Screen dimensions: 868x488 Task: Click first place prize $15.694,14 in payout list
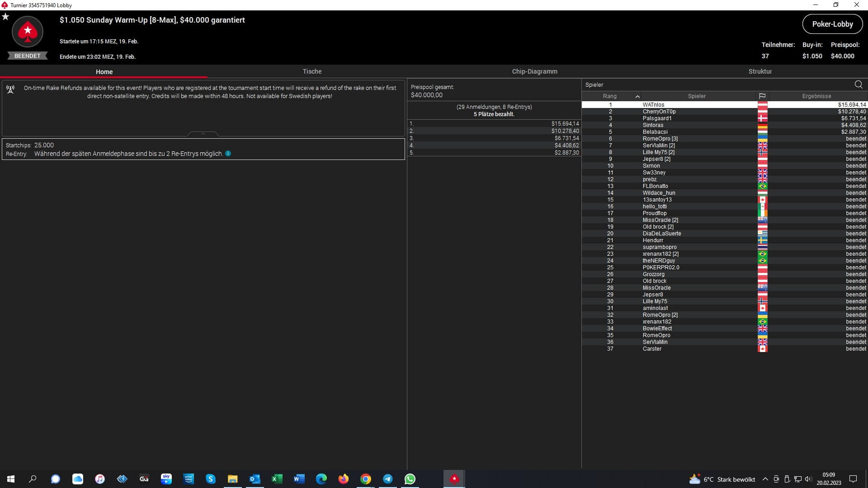point(565,124)
